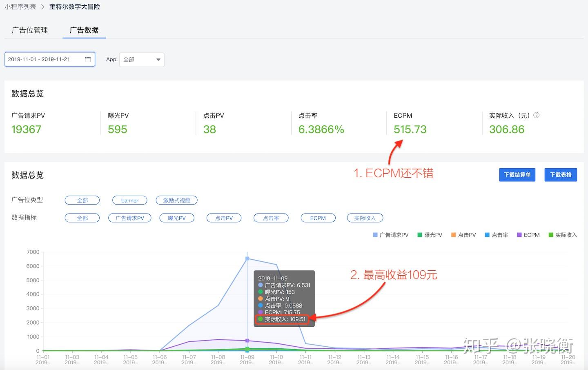The width and height of the screenshot is (588, 370).
Task: Click the 6.3866% 点击率 value
Action: click(x=321, y=129)
